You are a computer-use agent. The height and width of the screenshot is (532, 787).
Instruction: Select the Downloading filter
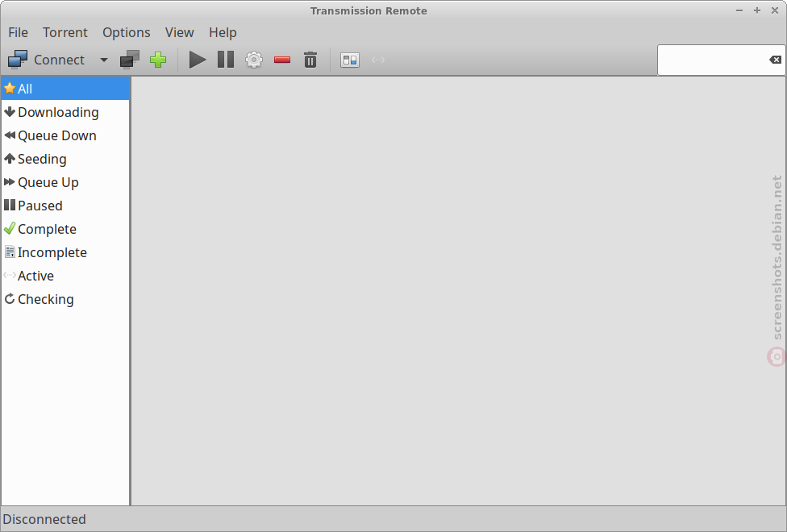65,112
